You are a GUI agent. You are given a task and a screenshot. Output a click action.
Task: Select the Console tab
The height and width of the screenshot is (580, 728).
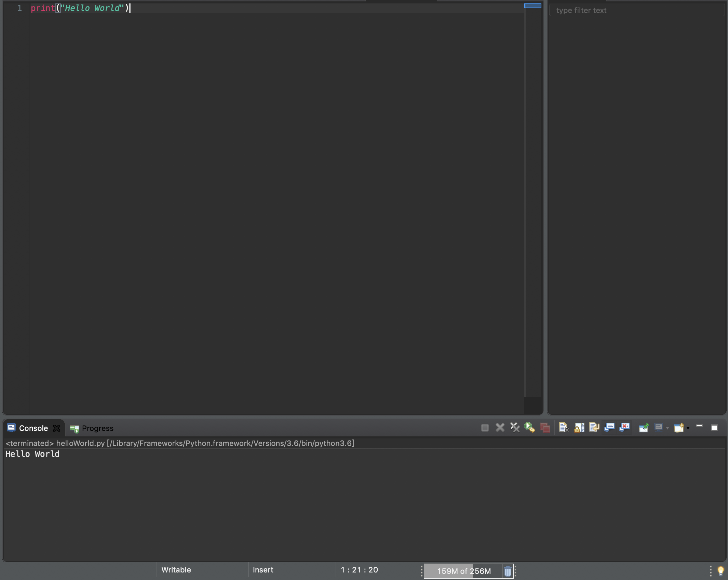[33, 429]
